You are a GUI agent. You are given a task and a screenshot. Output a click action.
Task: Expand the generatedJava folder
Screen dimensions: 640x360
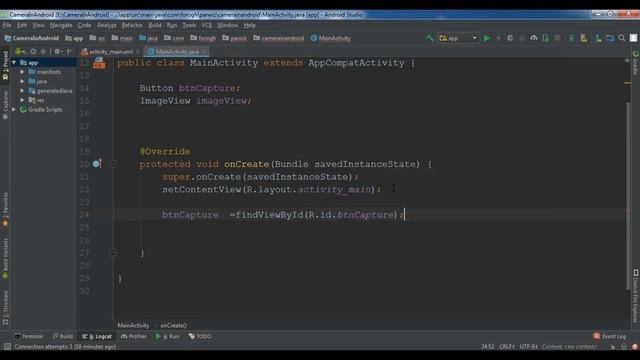(22, 91)
